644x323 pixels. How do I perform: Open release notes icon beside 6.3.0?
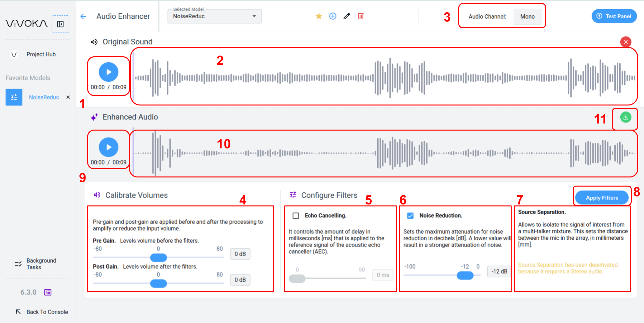point(48,292)
